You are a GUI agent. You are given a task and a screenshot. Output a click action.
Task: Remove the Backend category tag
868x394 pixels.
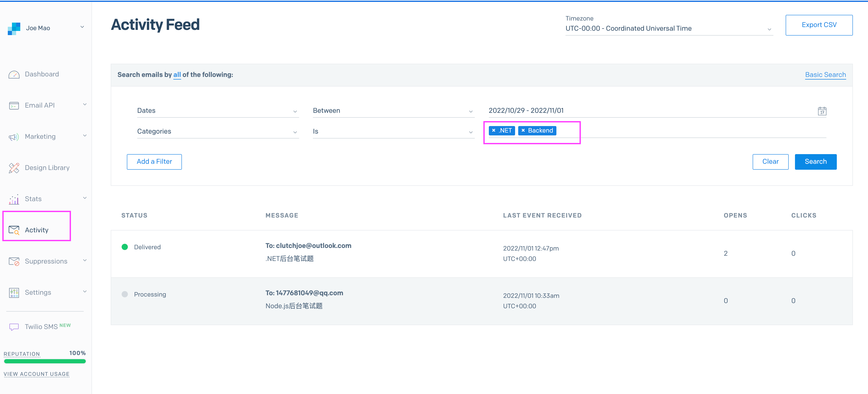point(523,130)
